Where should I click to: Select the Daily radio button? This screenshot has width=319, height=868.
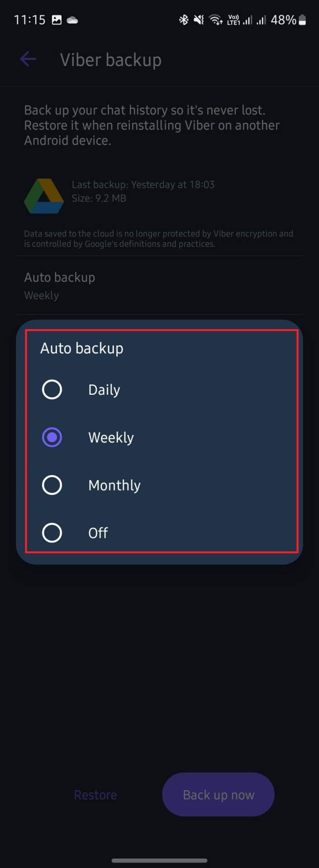point(52,390)
